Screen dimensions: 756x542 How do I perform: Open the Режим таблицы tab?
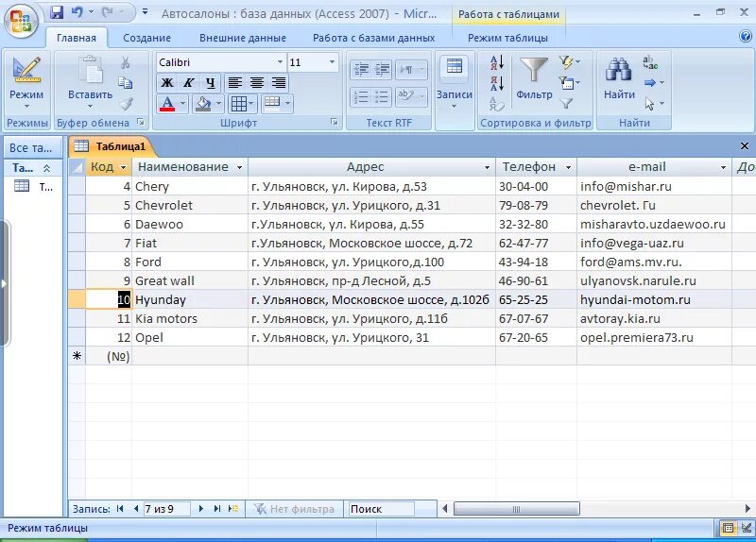coord(507,38)
